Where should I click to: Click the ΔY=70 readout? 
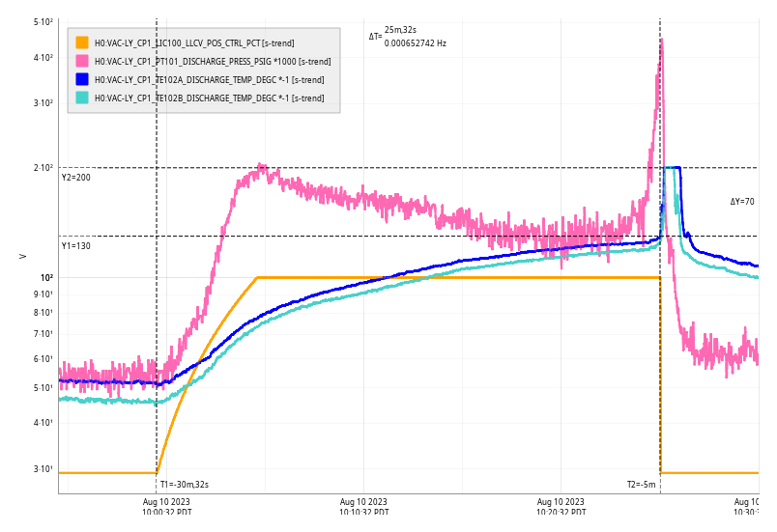pos(742,202)
